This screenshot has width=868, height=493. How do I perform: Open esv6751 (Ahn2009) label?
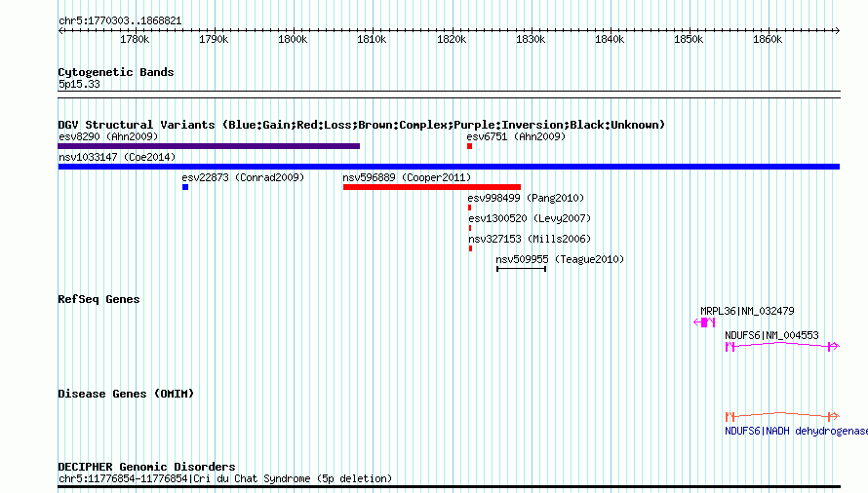click(x=516, y=136)
